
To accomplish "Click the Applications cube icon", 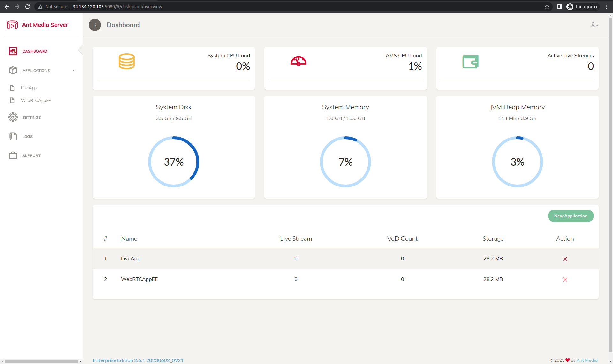I will pos(13,70).
